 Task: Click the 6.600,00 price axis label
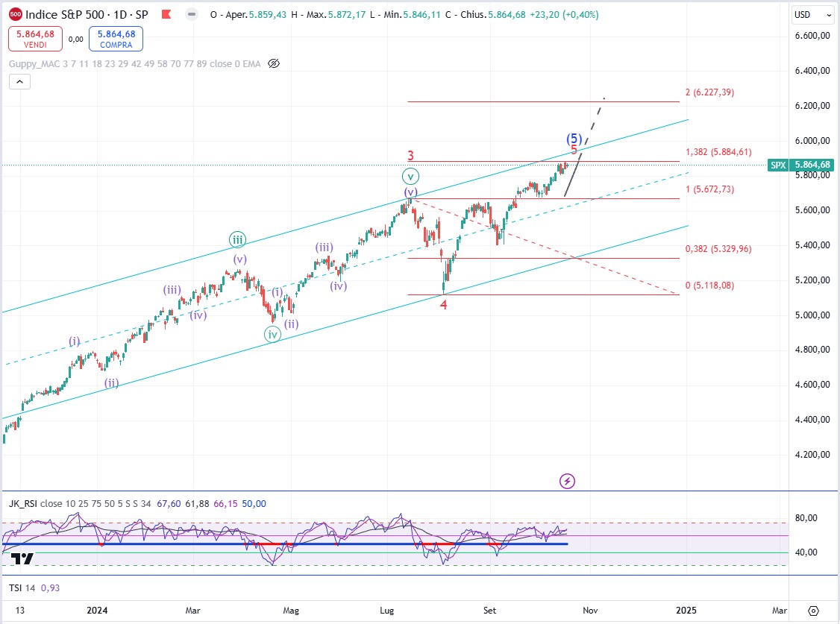[x=812, y=35]
